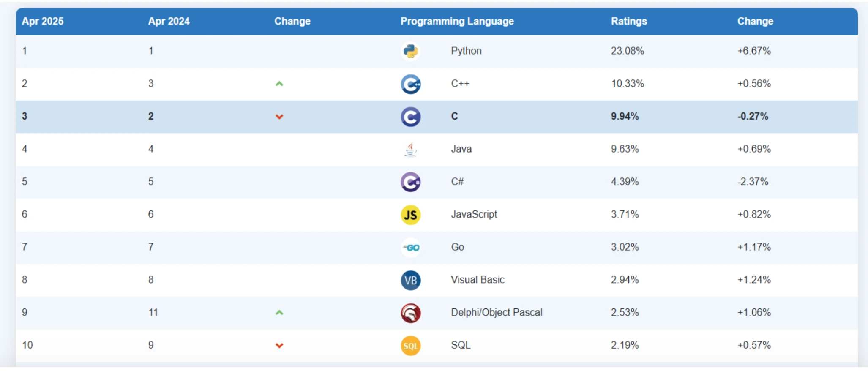The image size is (868, 371).
Task: Click the Java coffee cup icon
Action: 410,149
